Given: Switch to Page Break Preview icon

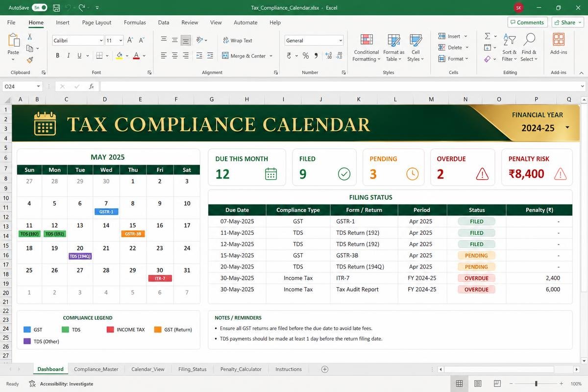Looking at the screenshot, I should pyautogui.click(x=497, y=384).
